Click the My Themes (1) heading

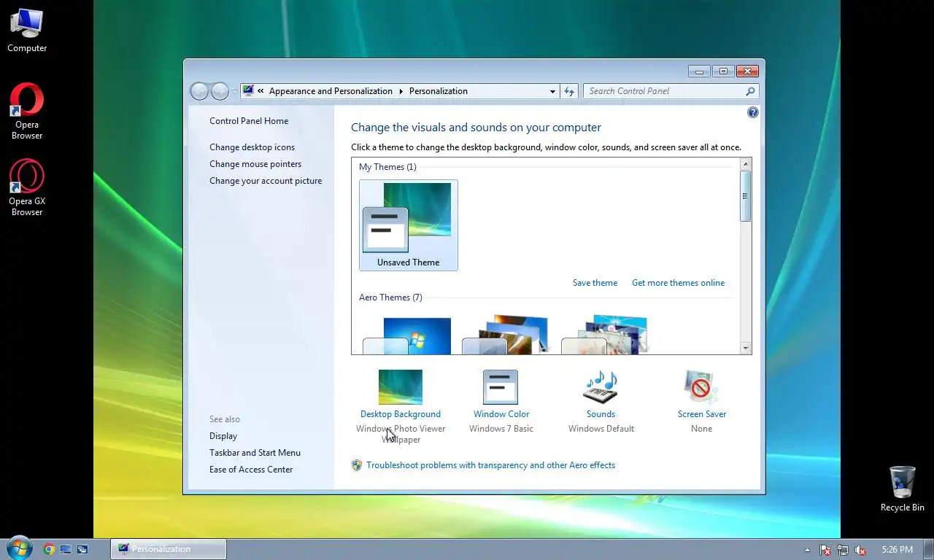[x=387, y=167]
